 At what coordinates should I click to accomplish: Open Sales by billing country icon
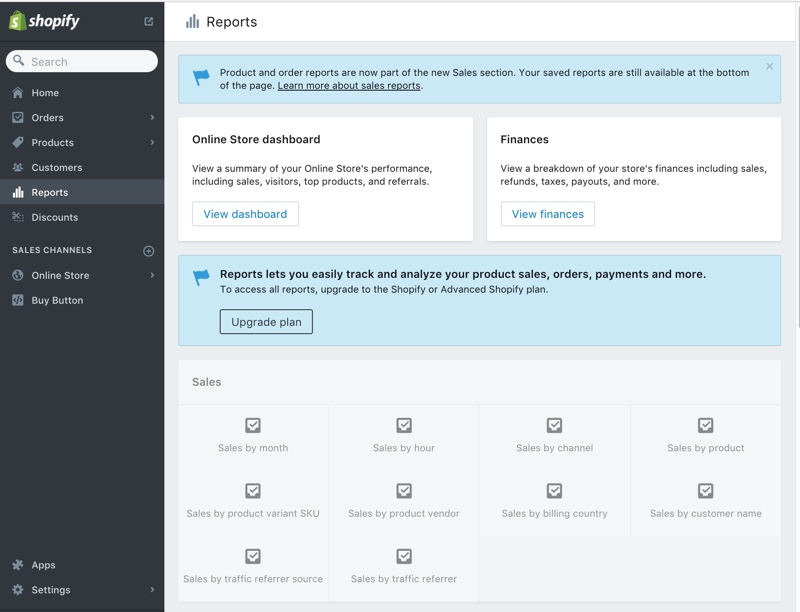tap(555, 491)
